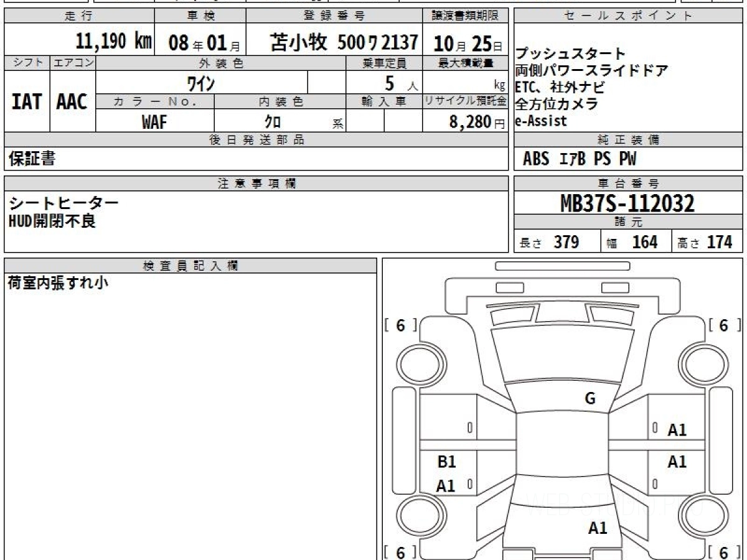Click the 荷室内張すれ小 inspector note
Viewport: 747px width, 560px height.
click(57, 282)
